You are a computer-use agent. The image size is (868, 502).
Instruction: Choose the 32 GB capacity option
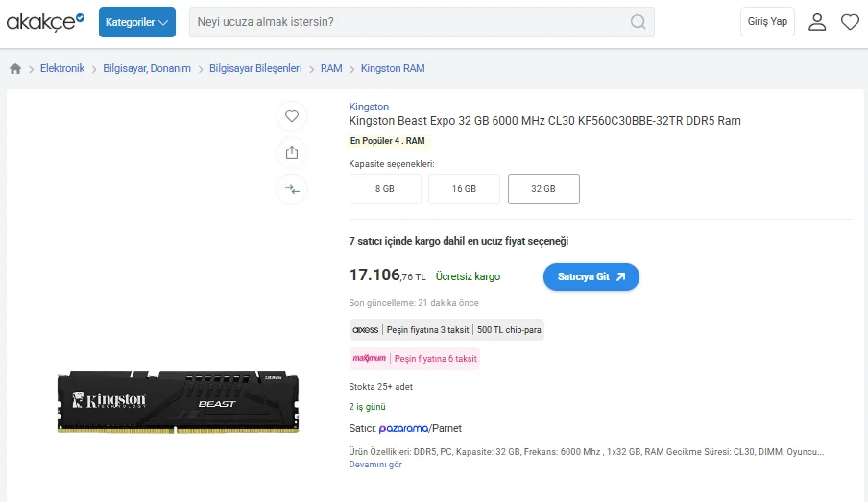coord(543,189)
